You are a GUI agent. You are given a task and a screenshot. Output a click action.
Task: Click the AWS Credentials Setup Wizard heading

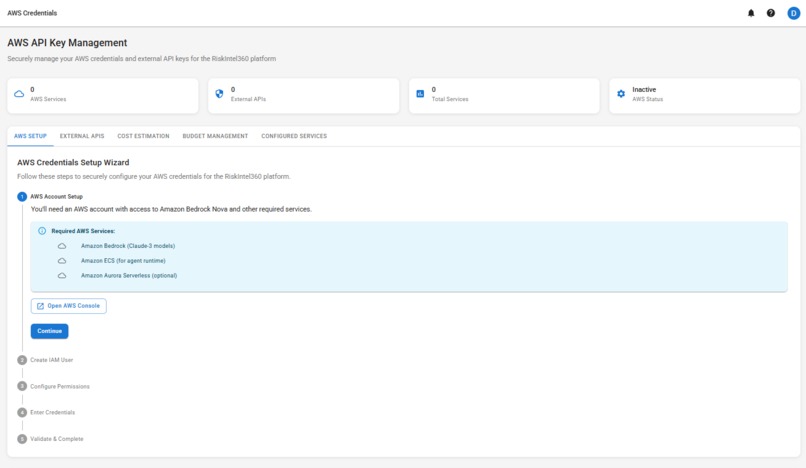pos(73,163)
